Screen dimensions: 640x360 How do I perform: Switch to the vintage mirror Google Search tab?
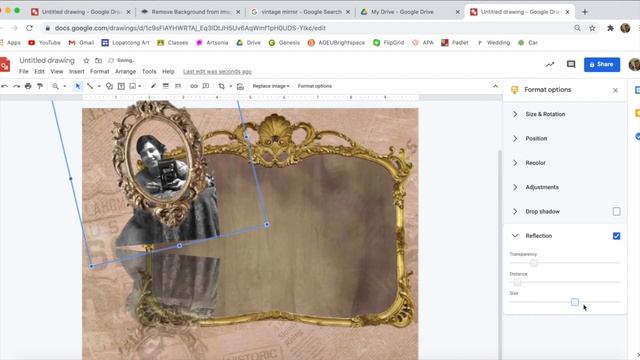tap(300, 12)
